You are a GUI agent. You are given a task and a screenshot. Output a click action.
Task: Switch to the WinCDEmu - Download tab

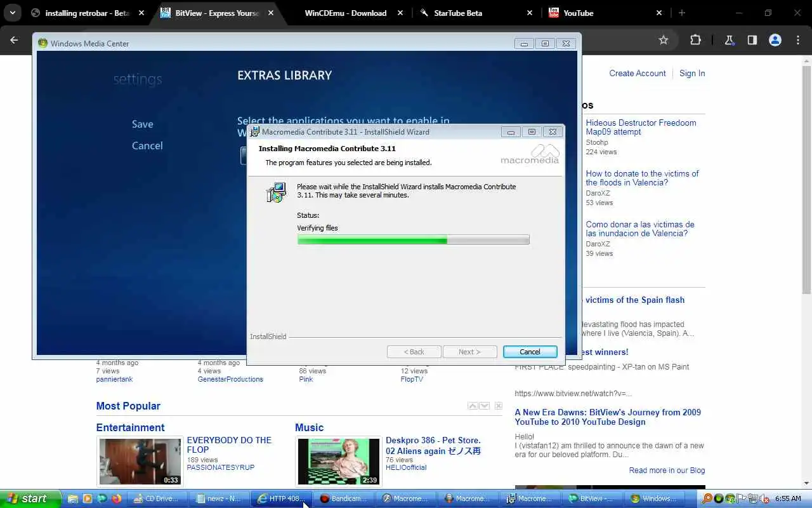[x=346, y=13]
